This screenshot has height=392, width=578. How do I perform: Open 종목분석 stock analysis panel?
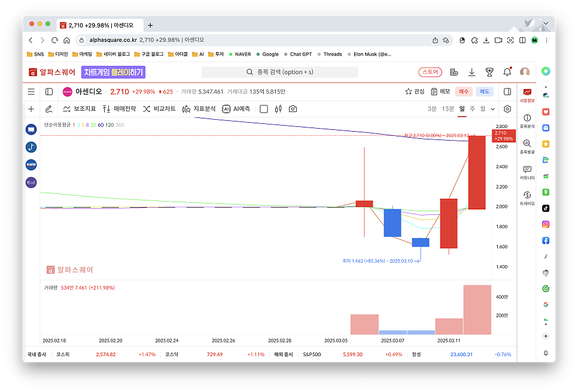click(527, 121)
